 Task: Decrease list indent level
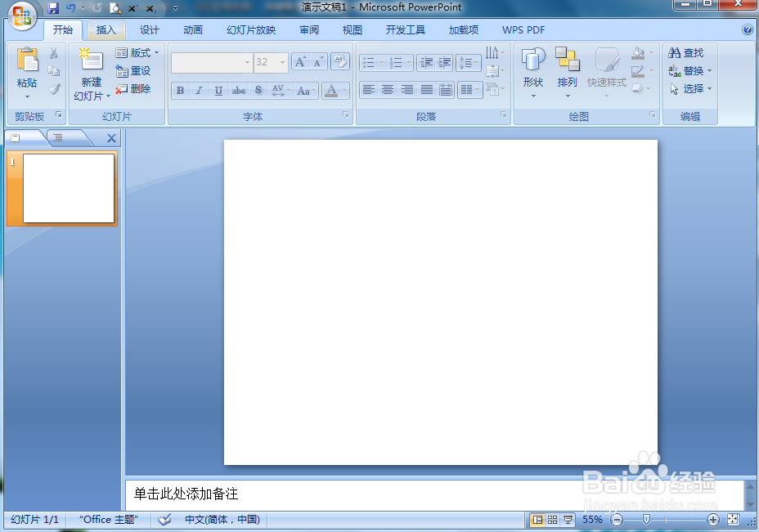point(425,62)
